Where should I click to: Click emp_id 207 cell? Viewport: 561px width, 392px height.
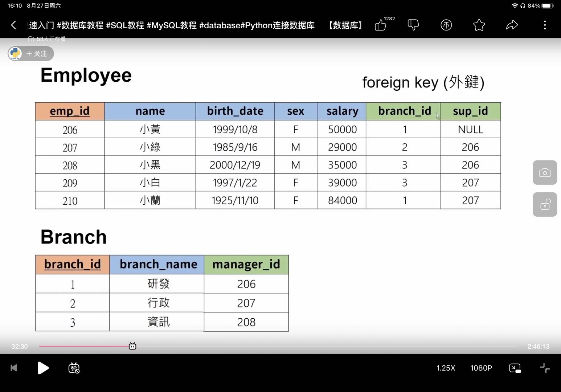click(x=70, y=147)
